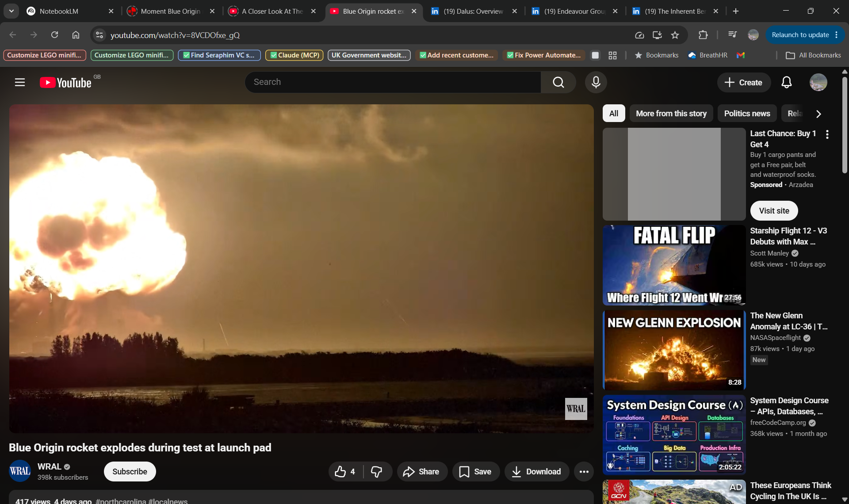This screenshot has width=849, height=504.
Task: Click the Share button
Action: click(x=422, y=472)
